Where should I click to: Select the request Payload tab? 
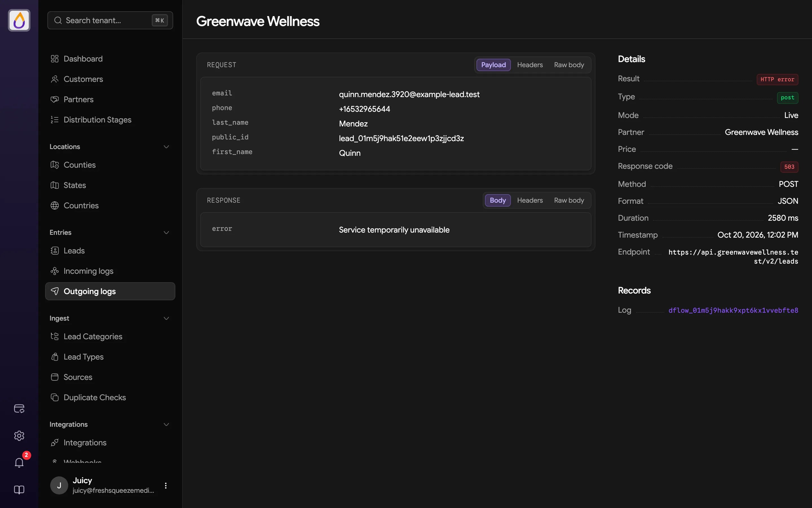click(493, 65)
